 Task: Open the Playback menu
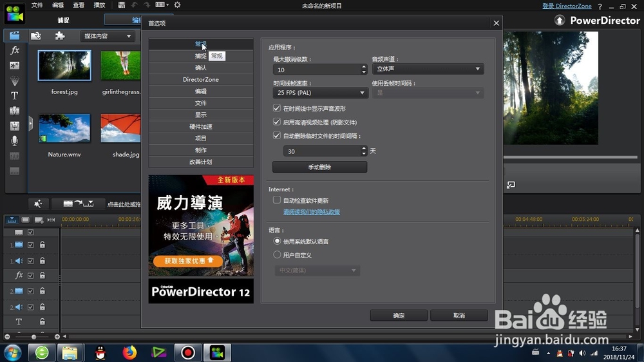[99, 5]
